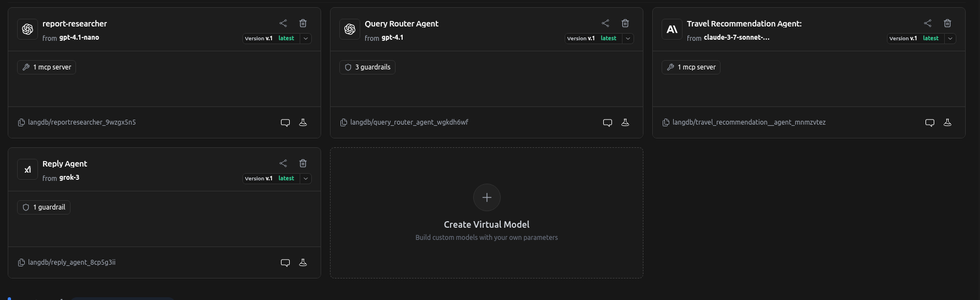980x300 pixels.
Task: Open version dropdown for Reply Agent
Action: tap(306, 179)
